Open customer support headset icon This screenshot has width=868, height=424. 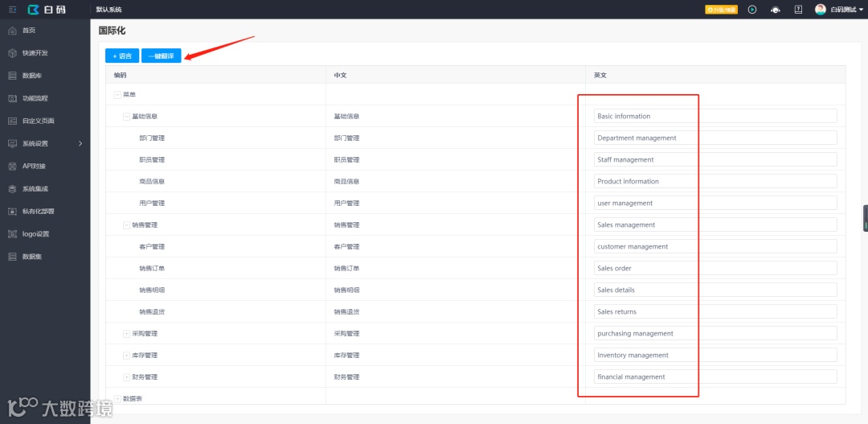tap(776, 10)
